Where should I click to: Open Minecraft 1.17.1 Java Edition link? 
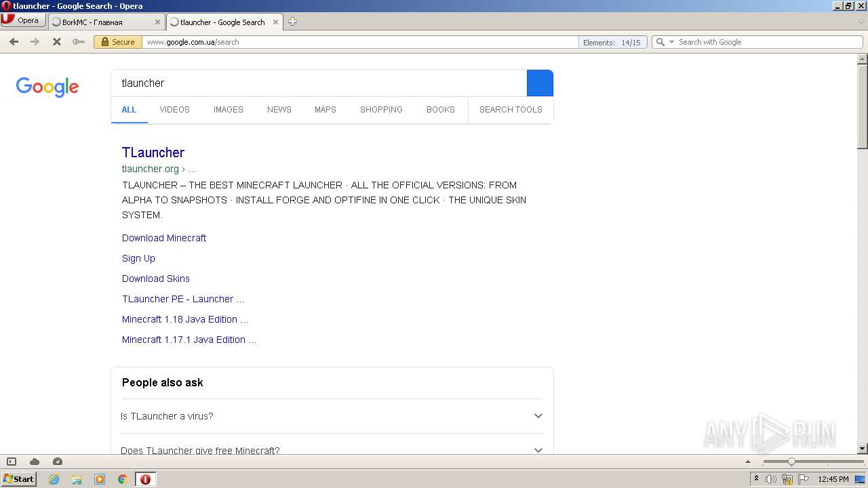tap(189, 340)
